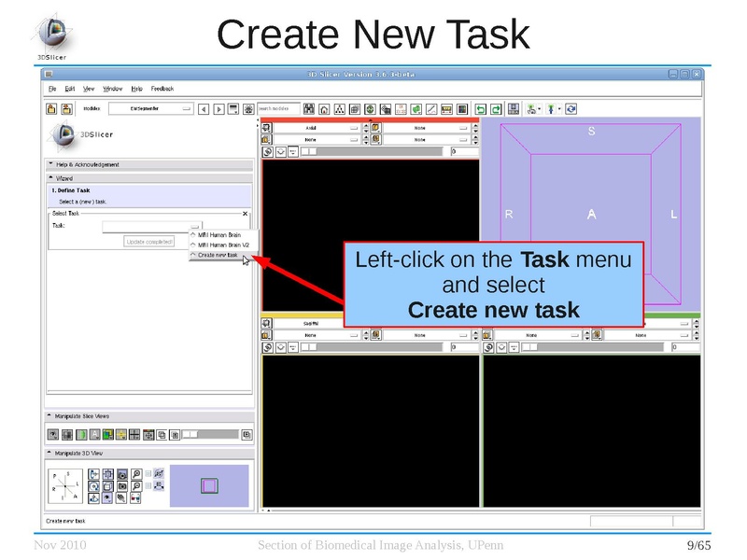The width and height of the screenshot is (747, 560).
Task: Toggle the left spin checkbox in Manipulate 3D View
Action: point(148,473)
